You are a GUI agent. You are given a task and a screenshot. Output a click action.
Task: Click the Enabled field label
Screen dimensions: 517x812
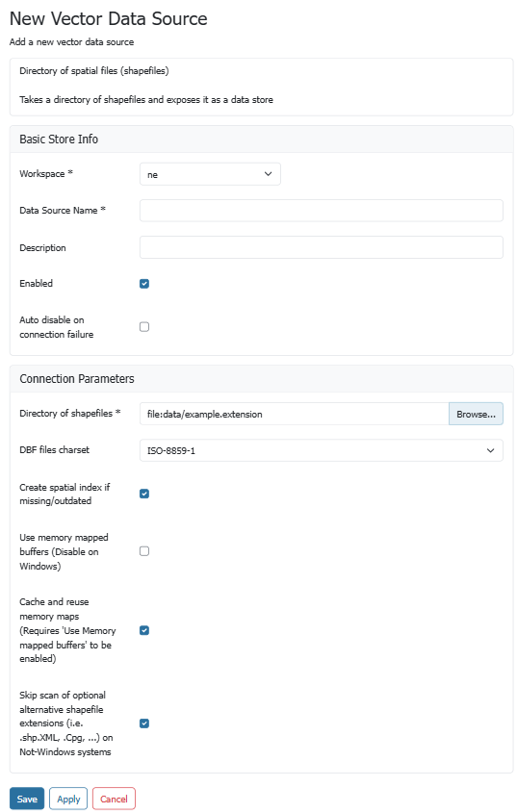(37, 283)
